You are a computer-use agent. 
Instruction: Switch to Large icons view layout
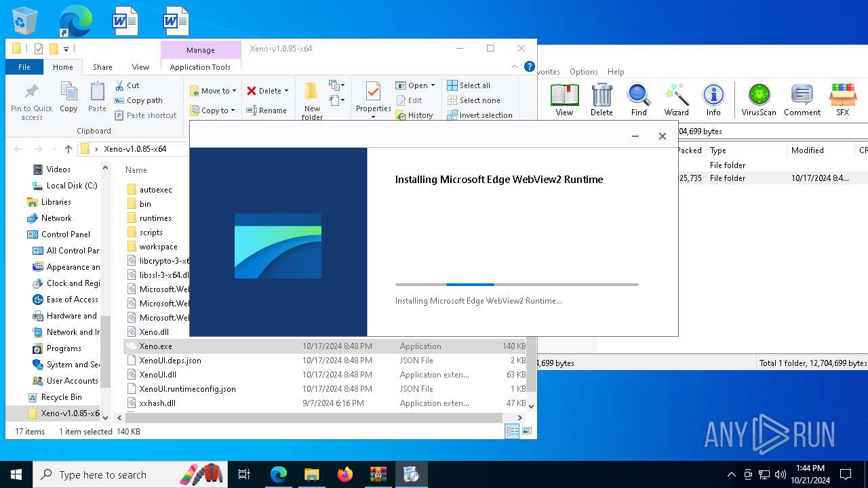(527, 431)
